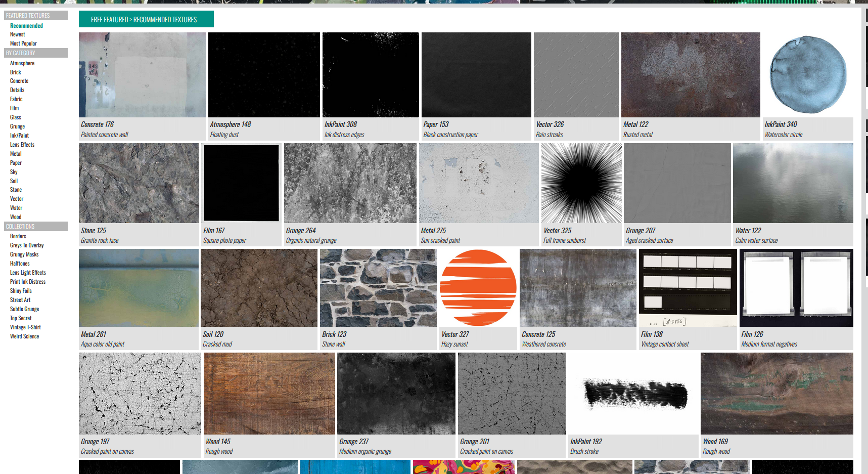Open the Wood 169 rough wood thumbnail
The height and width of the screenshot is (474, 868).
point(777,394)
